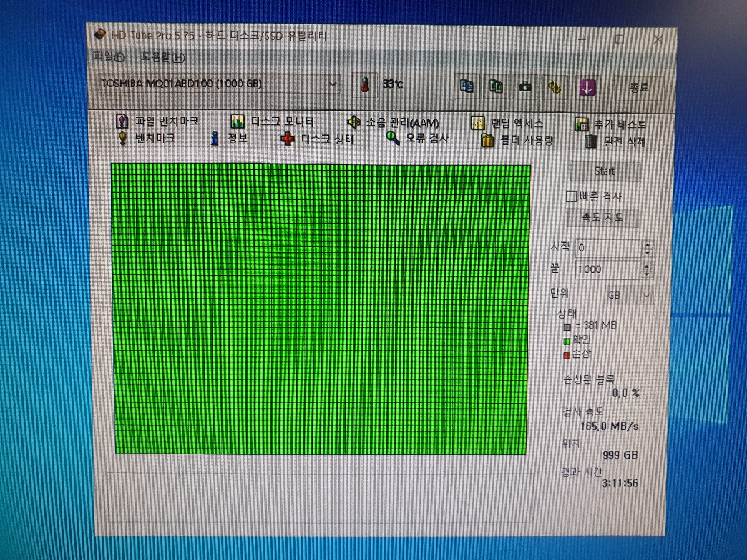Click the 시작 value input field
Screen dimensions: 747x560
coord(608,248)
